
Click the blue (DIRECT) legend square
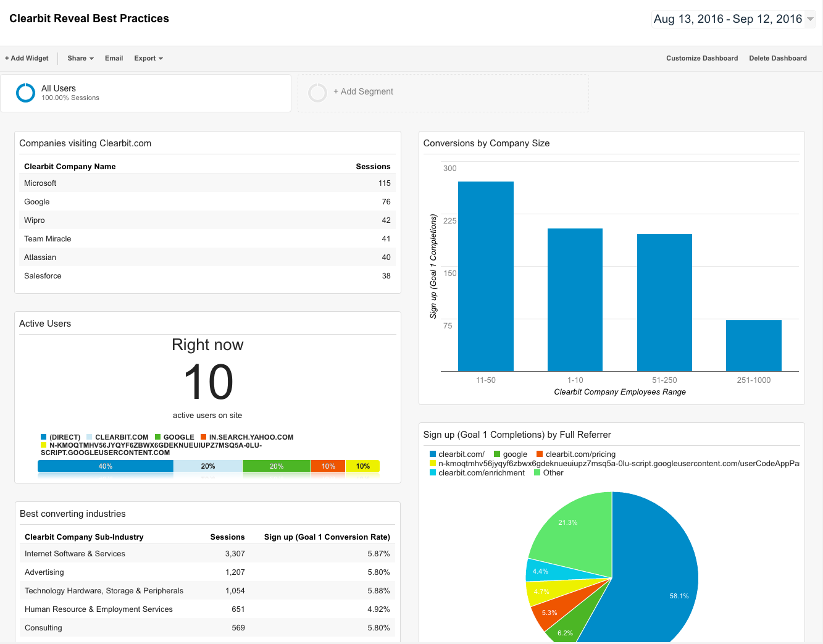click(x=44, y=437)
